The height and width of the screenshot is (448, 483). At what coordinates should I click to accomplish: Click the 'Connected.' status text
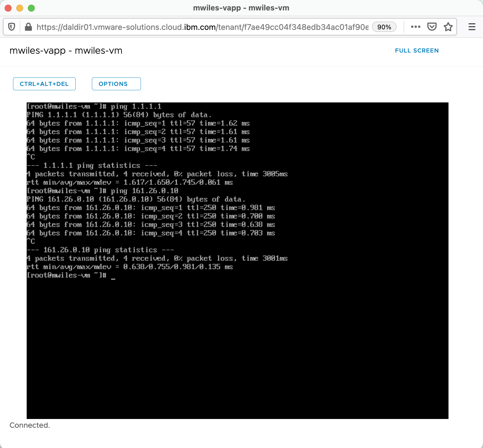pos(30,425)
